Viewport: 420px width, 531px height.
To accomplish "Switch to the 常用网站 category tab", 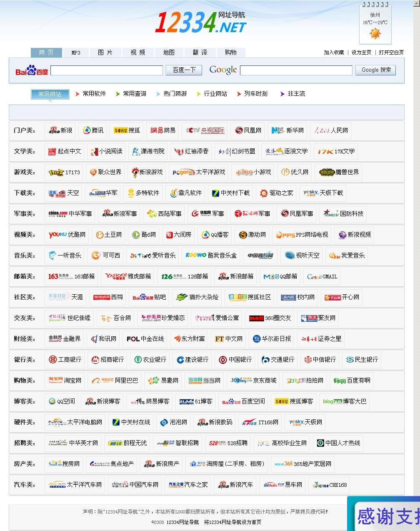I will point(50,94).
